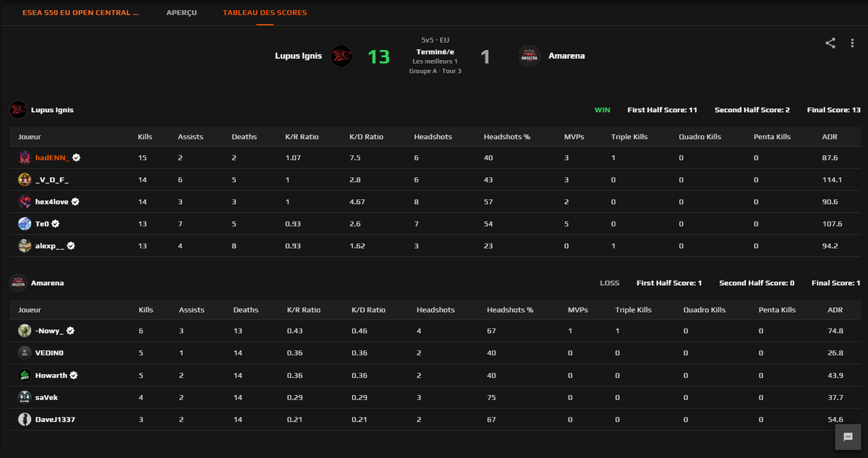Click 'Terminé/e' match status
Screen dimensions: 868x458
[x=435, y=52]
